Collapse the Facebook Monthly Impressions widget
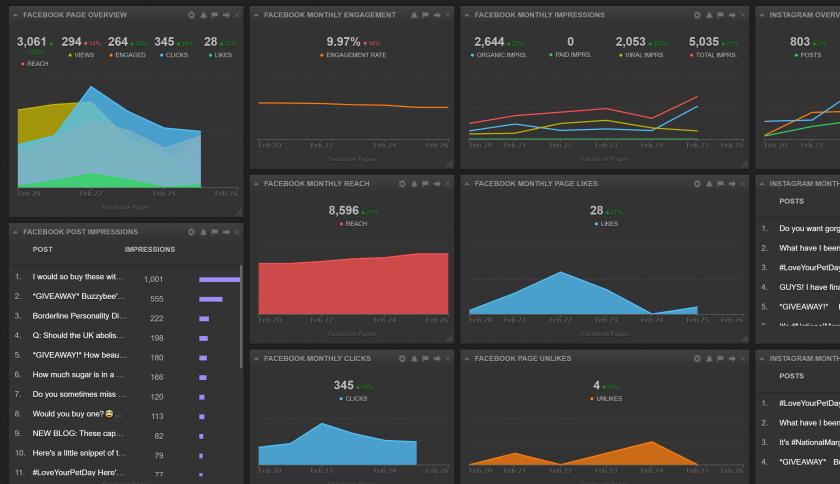This screenshot has width=840, height=484. click(x=467, y=15)
